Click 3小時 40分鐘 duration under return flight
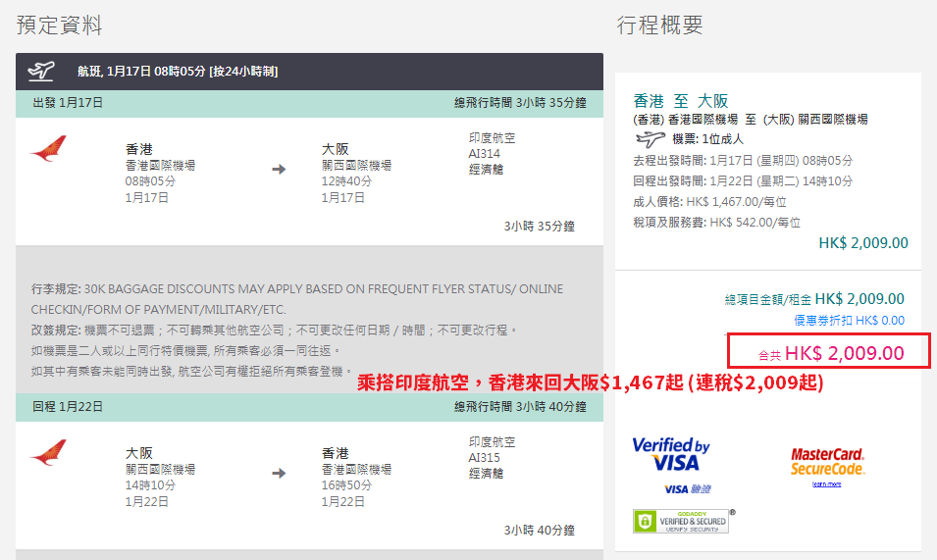937x560 pixels. tap(539, 531)
